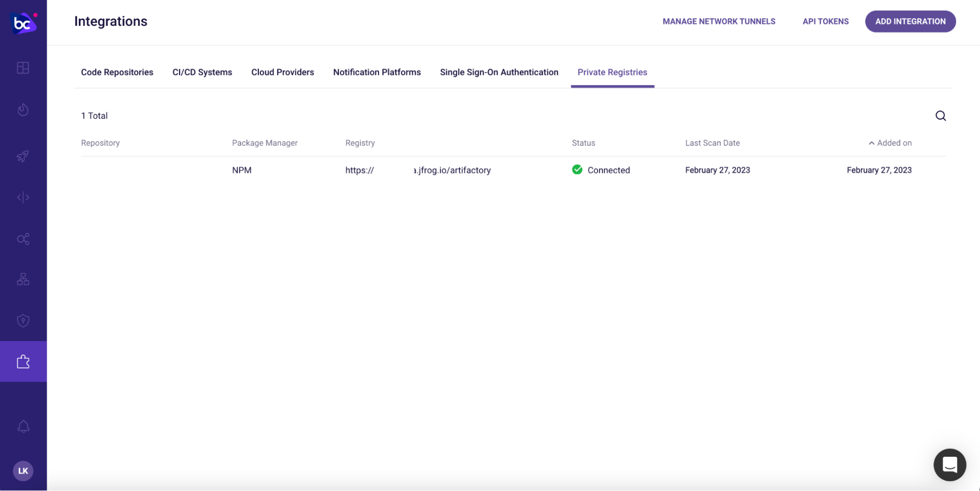The height and width of the screenshot is (491, 980).
Task: Switch to the Cloud Providers tab
Action: pos(282,72)
